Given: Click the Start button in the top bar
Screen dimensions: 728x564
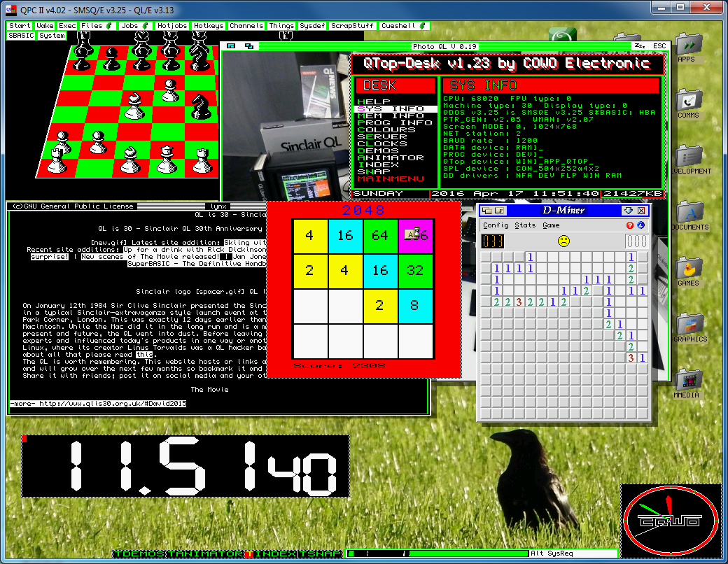Looking at the screenshot, I should (x=20, y=26).
